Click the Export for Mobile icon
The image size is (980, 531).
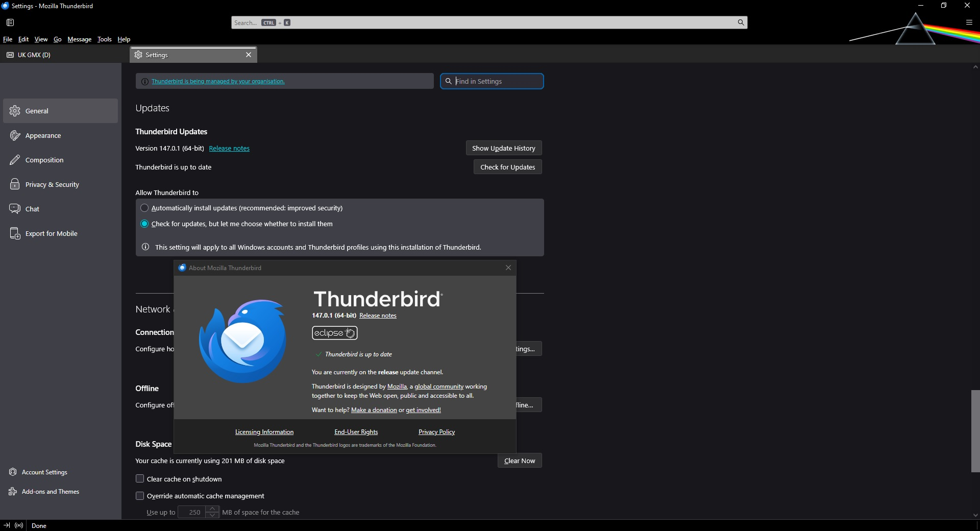pyautogui.click(x=15, y=233)
